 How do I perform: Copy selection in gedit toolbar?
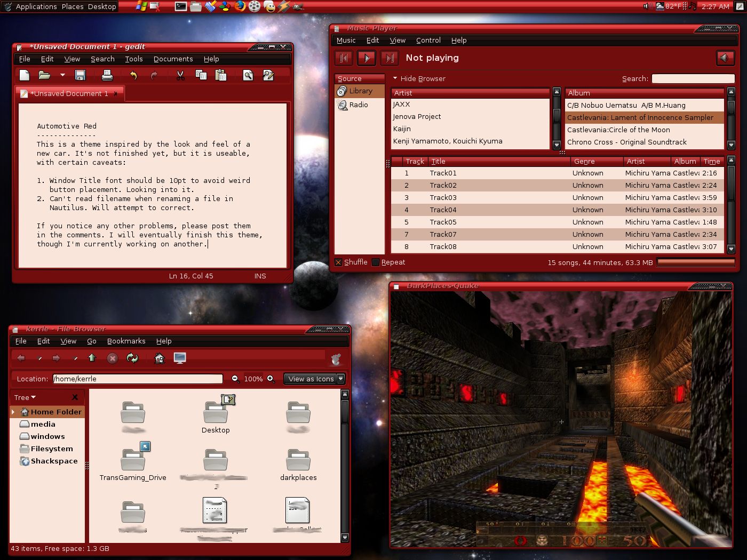[x=201, y=75]
